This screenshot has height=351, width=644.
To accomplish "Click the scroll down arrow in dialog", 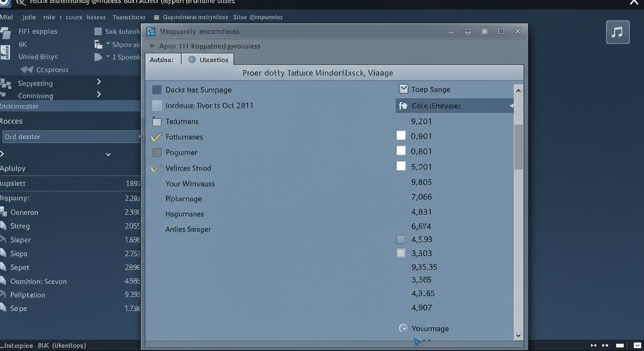I will 518,335.
